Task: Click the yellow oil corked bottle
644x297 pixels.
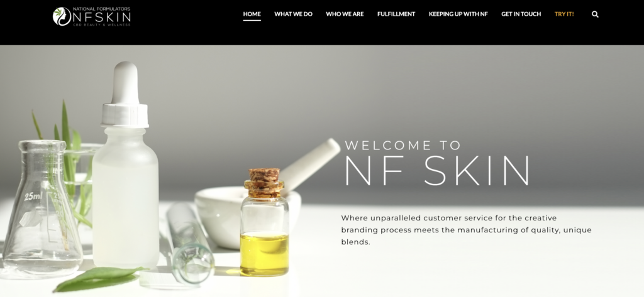Action: 265,222
